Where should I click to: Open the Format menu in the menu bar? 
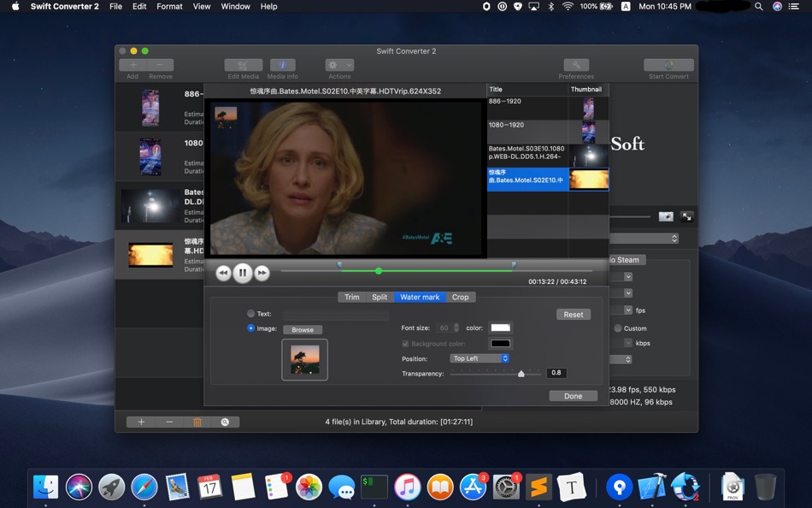point(169,6)
